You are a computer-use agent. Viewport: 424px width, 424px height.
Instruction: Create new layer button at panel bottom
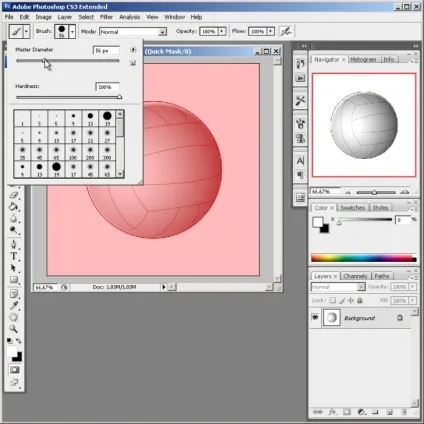pos(389,412)
